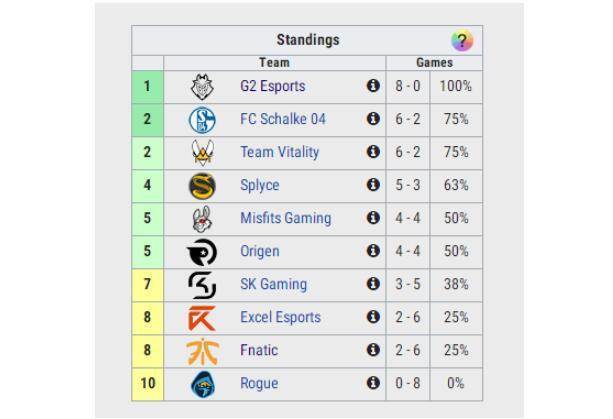
Task: Click the Fnatic orange logo
Action: pyautogui.click(x=202, y=351)
